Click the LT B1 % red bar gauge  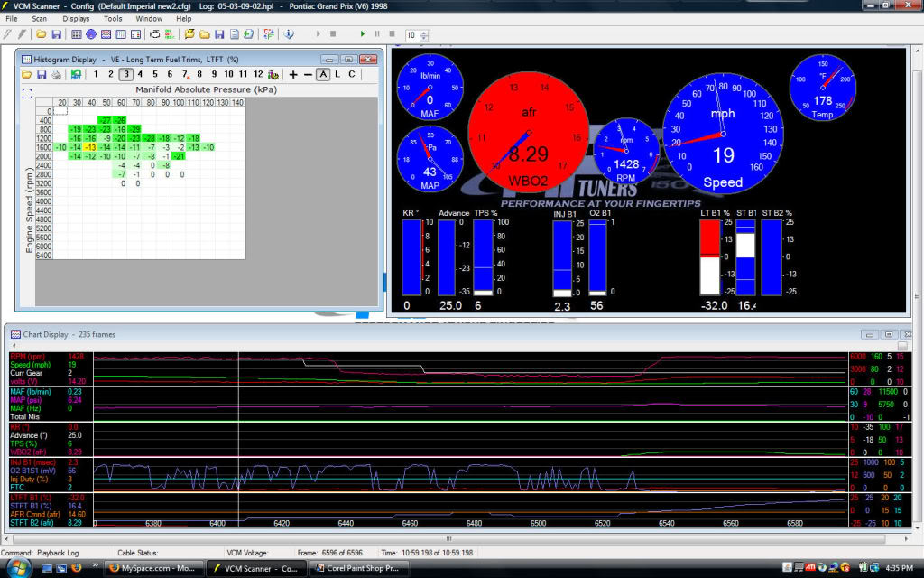click(710, 257)
